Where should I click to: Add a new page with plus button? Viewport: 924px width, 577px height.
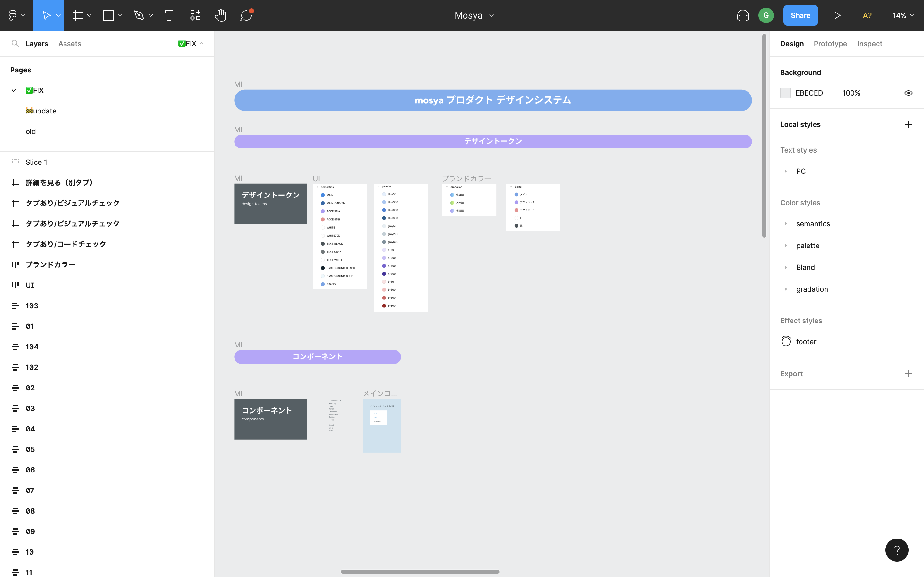coord(199,70)
